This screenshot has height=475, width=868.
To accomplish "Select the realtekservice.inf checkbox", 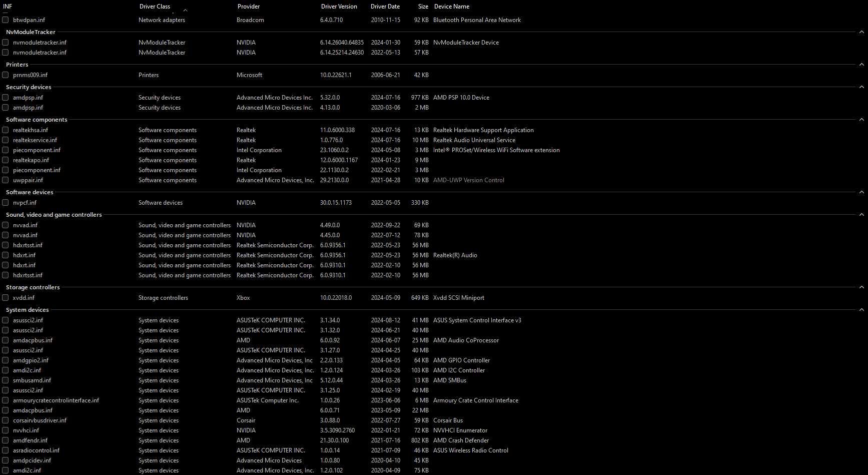I will [6, 140].
